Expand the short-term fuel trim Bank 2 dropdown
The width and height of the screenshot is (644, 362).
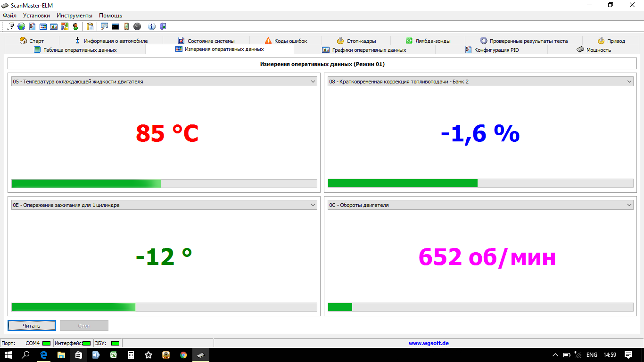pyautogui.click(x=629, y=82)
